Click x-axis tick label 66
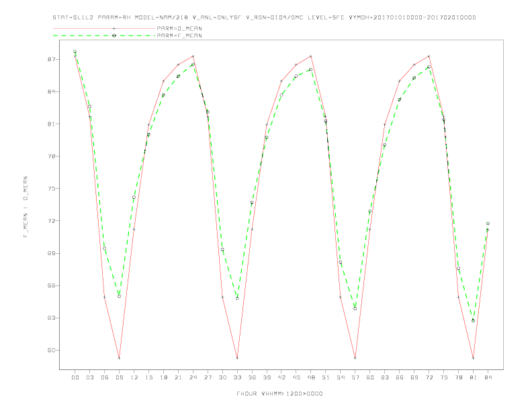The width and height of the screenshot is (532, 411). pos(400,377)
